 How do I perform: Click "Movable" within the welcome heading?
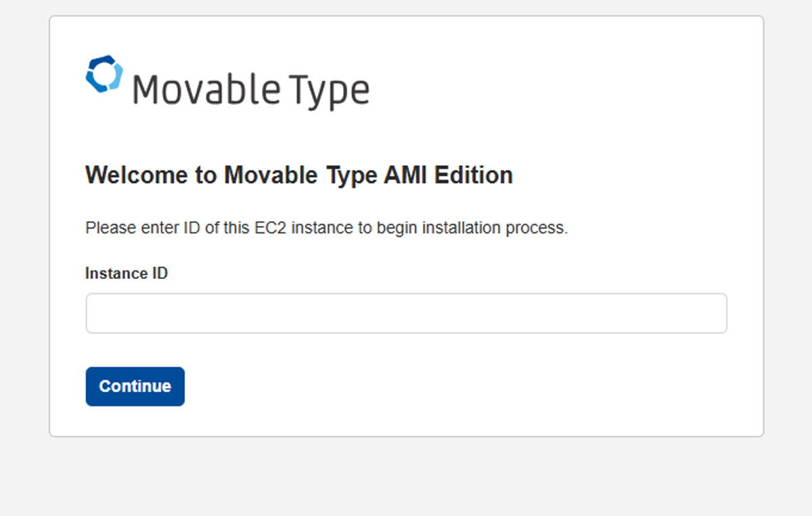271,175
